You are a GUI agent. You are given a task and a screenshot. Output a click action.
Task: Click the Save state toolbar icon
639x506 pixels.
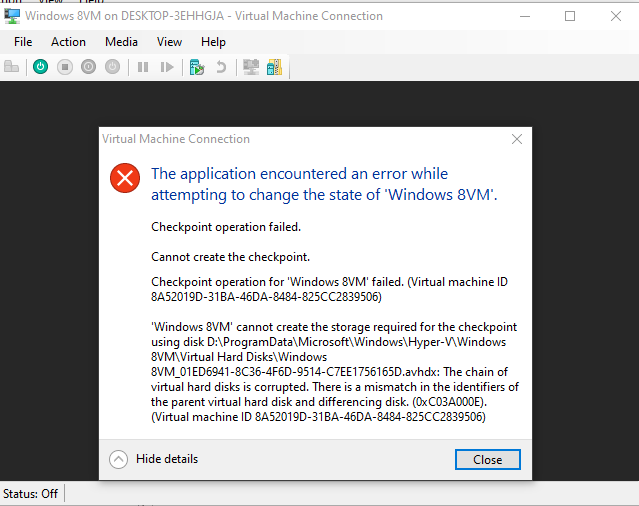tap(113, 67)
